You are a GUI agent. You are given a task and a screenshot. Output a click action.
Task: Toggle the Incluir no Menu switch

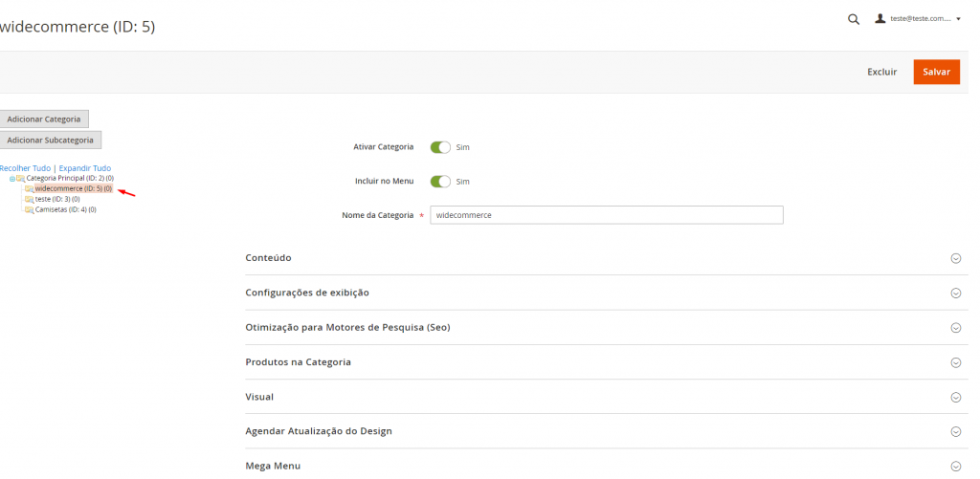440,181
